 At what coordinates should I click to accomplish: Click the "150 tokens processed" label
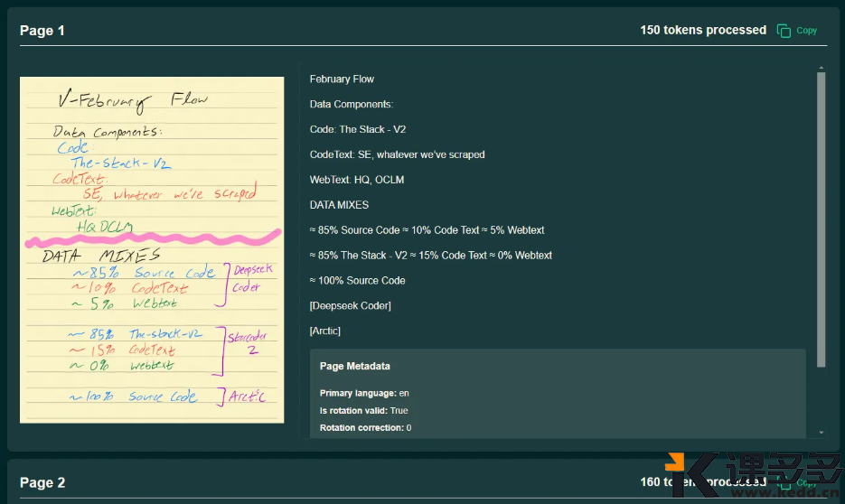coord(702,30)
